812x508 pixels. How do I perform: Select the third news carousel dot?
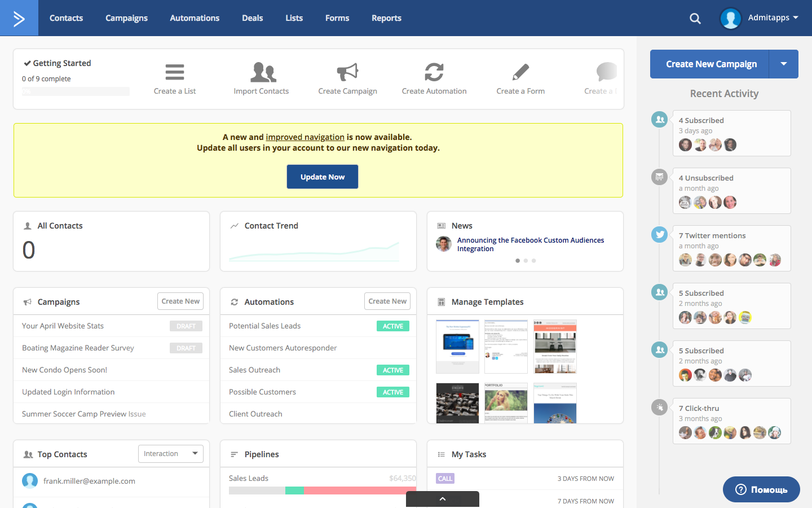coord(533,261)
